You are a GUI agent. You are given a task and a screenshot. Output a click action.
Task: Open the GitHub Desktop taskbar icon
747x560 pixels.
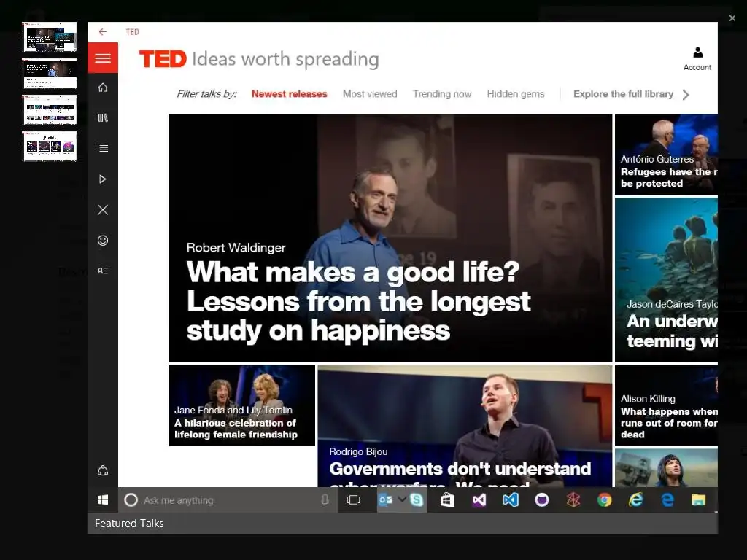coord(542,500)
